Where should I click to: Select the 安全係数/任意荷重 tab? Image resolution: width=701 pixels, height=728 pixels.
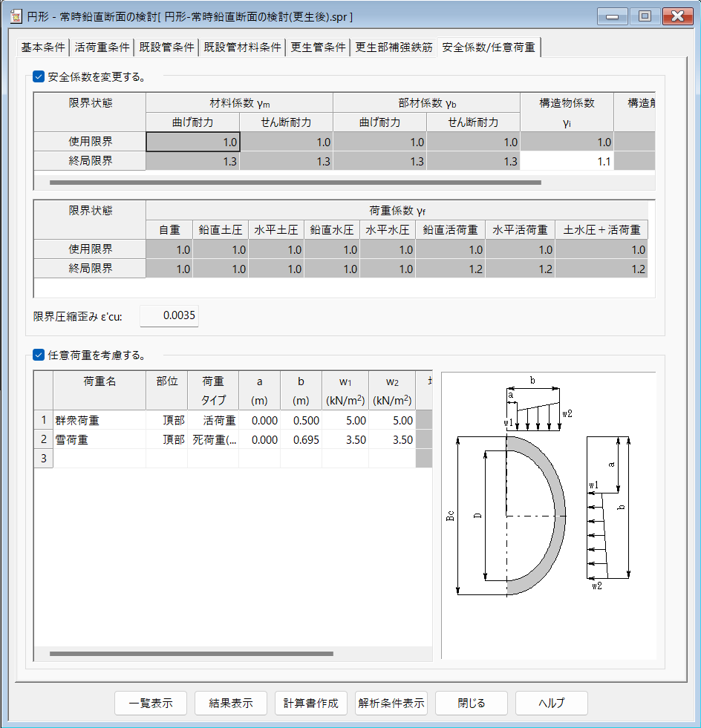[x=488, y=47]
